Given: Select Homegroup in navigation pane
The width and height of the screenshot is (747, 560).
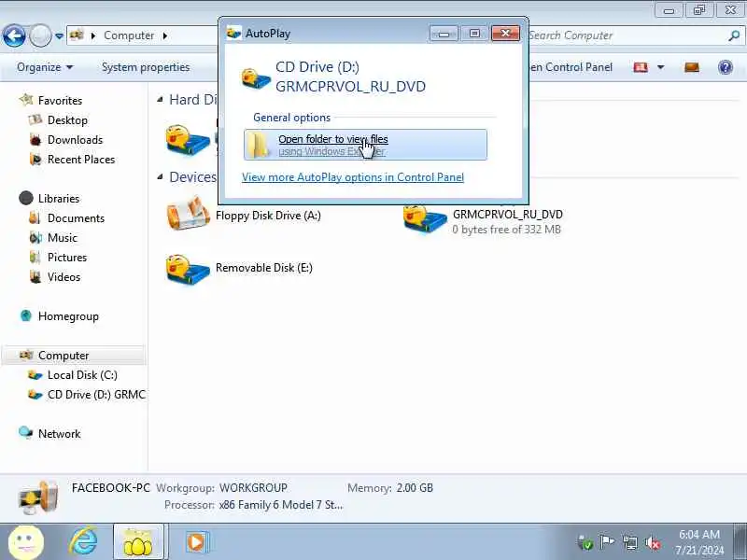Looking at the screenshot, I should (68, 316).
